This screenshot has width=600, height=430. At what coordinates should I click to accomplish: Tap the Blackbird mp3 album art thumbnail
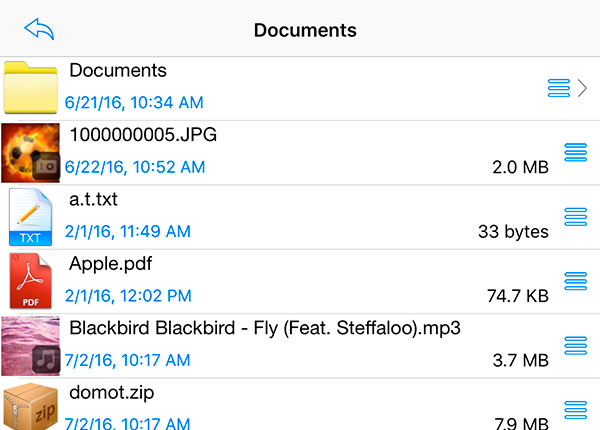(30, 345)
